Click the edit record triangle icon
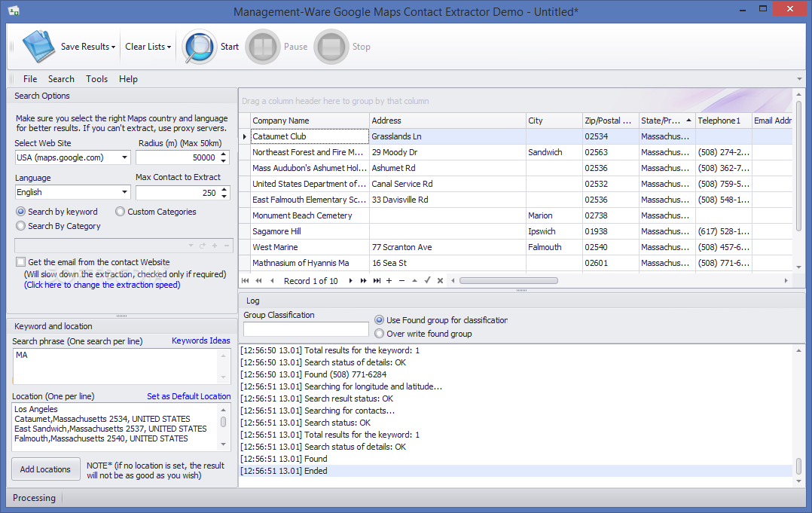812x513 pixels. [x=414, y=280]
